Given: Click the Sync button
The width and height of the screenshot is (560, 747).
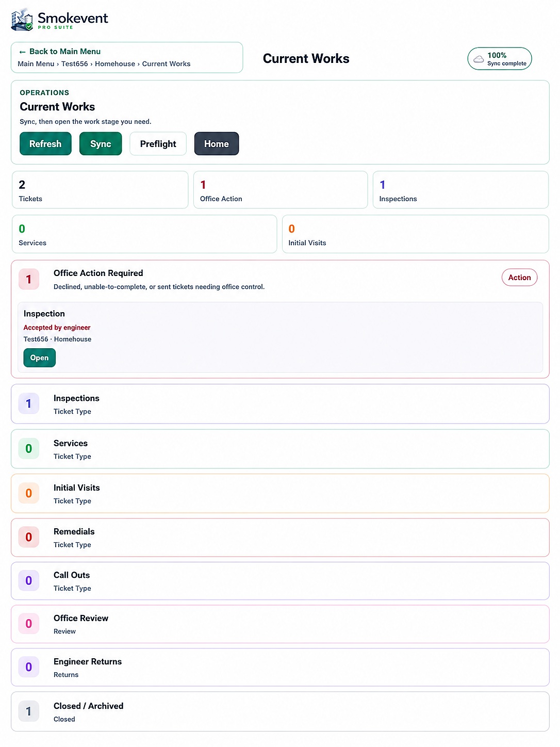Looking at the screenshot, I should [101, 144].
